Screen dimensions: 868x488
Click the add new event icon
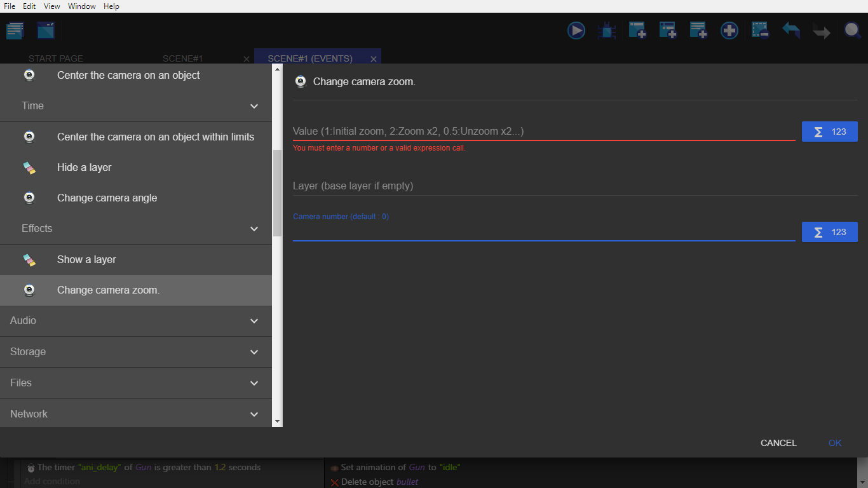[x=637, y=30]
